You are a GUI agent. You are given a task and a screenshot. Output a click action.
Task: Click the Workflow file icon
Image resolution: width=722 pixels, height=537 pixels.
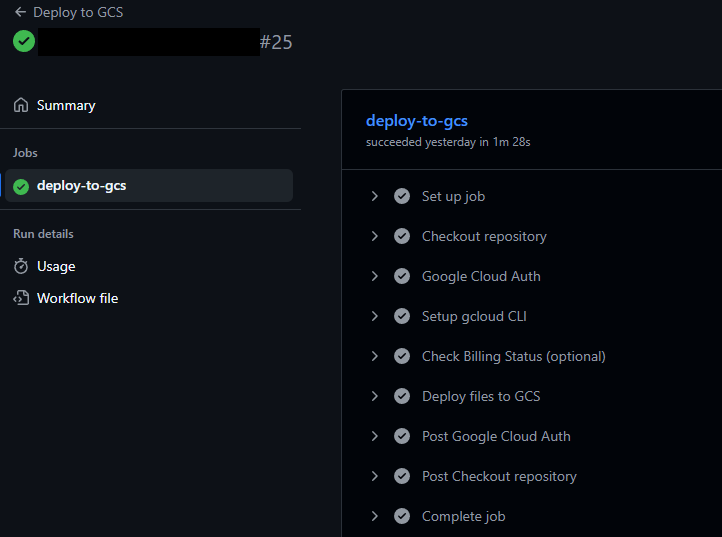click(x=21, y=298)
